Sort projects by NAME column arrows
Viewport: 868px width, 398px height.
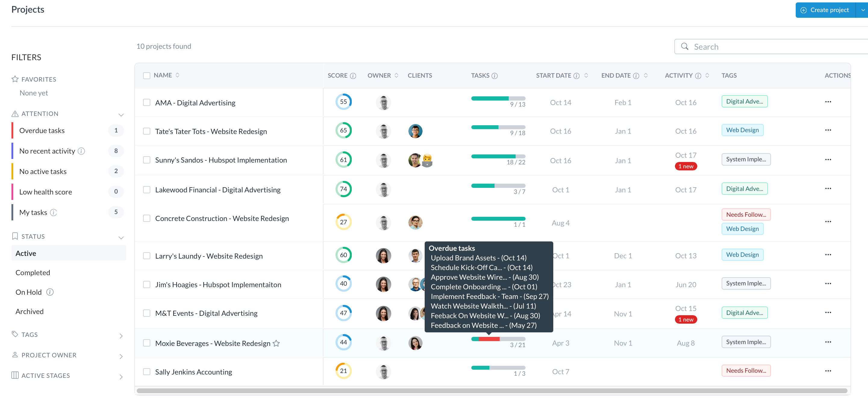click(178, 75)
